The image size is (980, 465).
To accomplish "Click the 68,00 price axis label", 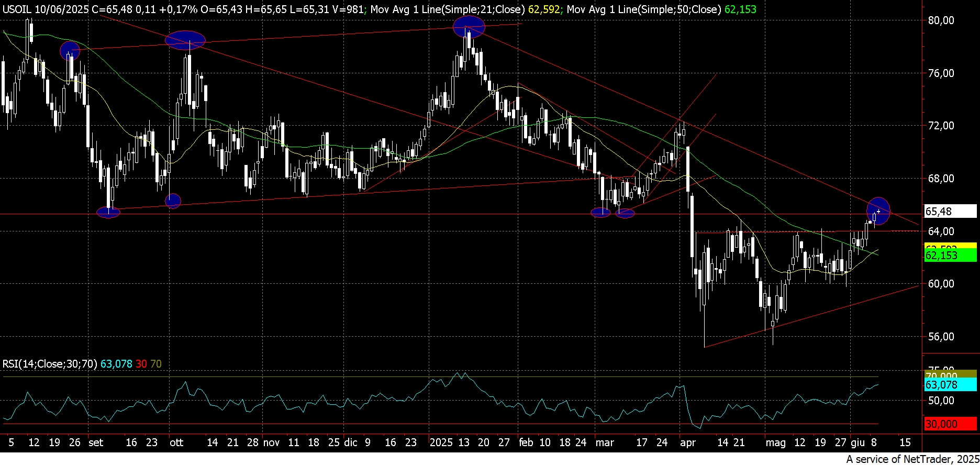I will 941,179.
